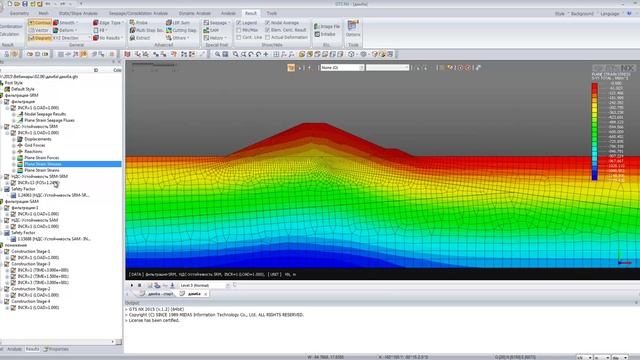
Task: Open the Language menu at top right
Action: point(610,14)
